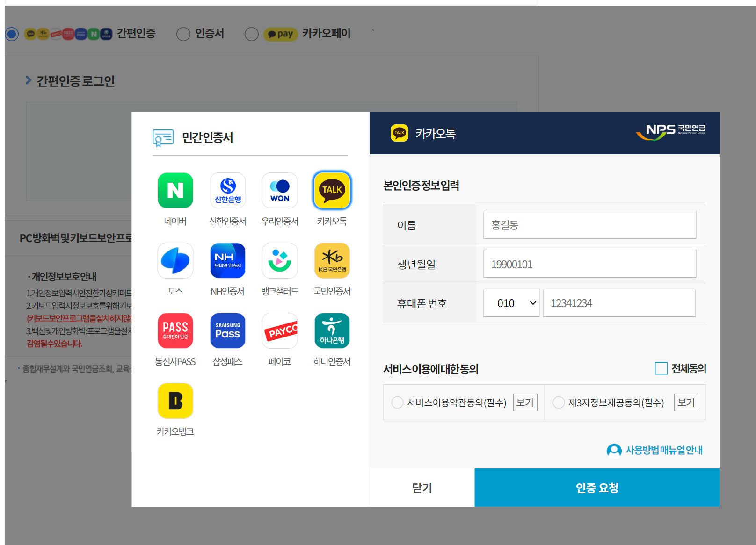Choose the Samsung Pass icon
Viewport: 756px width, 545px height.
(228, 330)
